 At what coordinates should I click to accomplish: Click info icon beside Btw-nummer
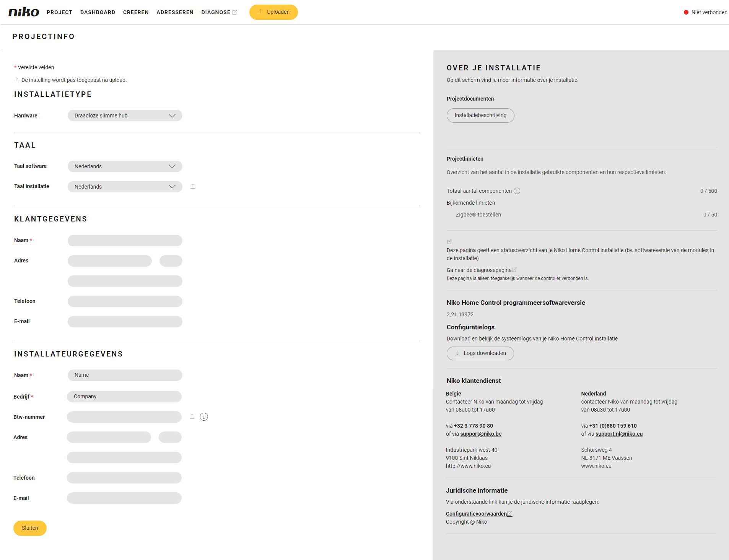(x=204, y=417)
